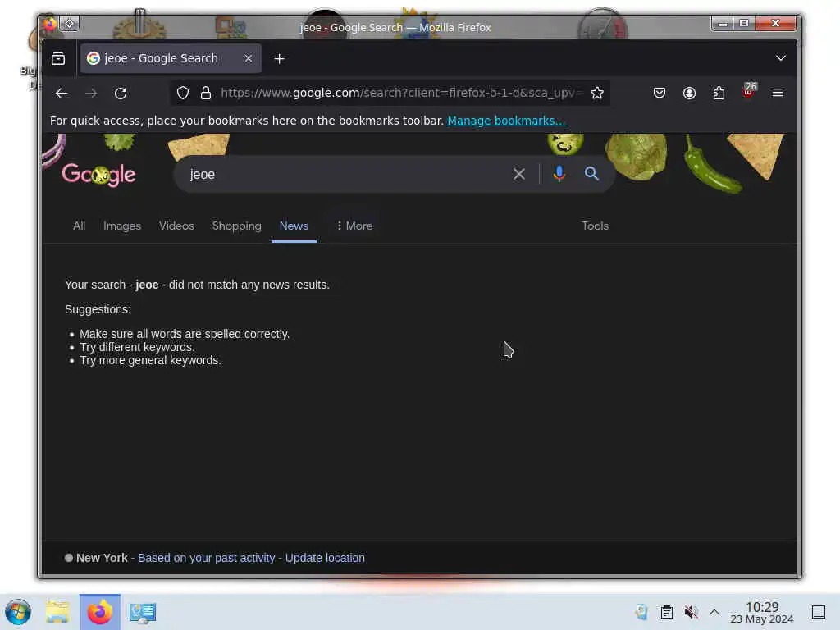Viewport: 840px width, 630px height.
Task: Select the jeoe - Google Search browser tab
Action: (171, 58)
